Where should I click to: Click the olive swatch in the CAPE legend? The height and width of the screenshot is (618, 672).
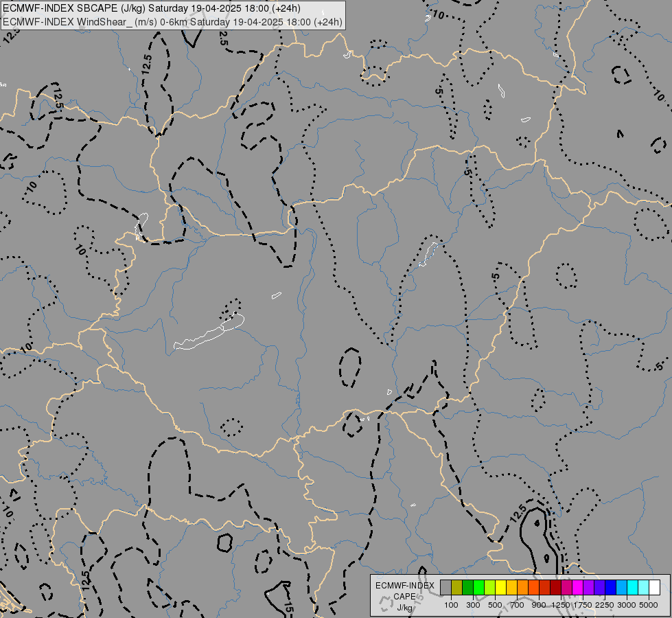457,588
